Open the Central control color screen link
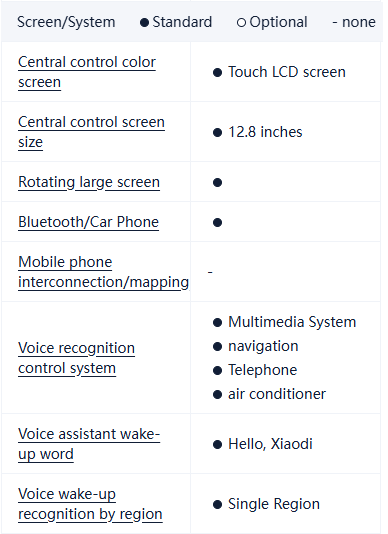This screenshot has height=534, width=388. [87, 72]
